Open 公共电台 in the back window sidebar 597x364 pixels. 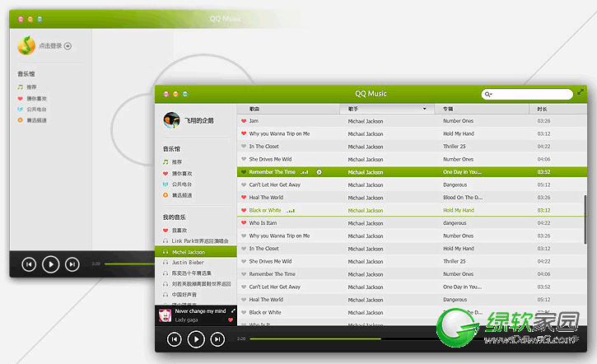[x=36, y=110]
